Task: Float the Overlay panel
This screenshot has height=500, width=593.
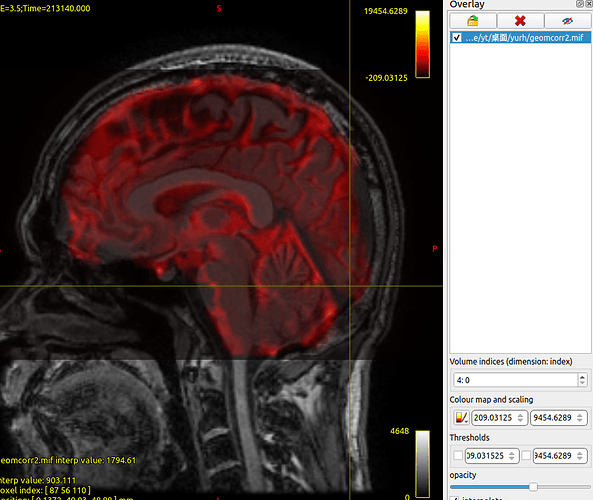Action: coord(580,4)
